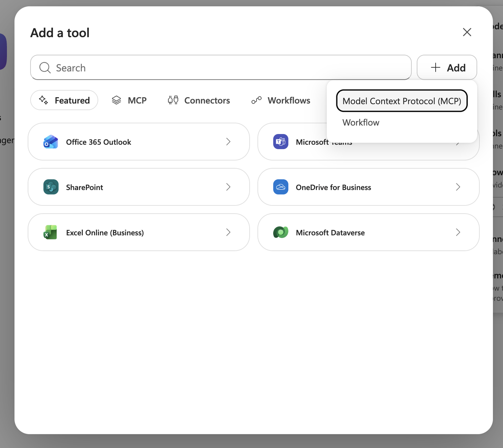Switch to the MCP tab

coord(129,100)
